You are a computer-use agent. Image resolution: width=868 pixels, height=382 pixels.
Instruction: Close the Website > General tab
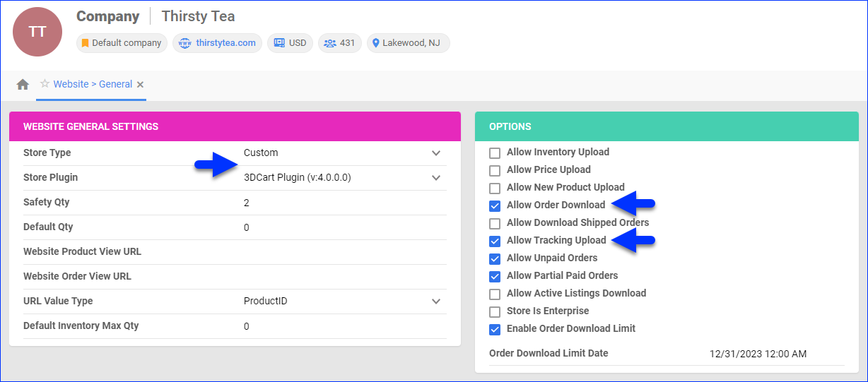[141, 85]
